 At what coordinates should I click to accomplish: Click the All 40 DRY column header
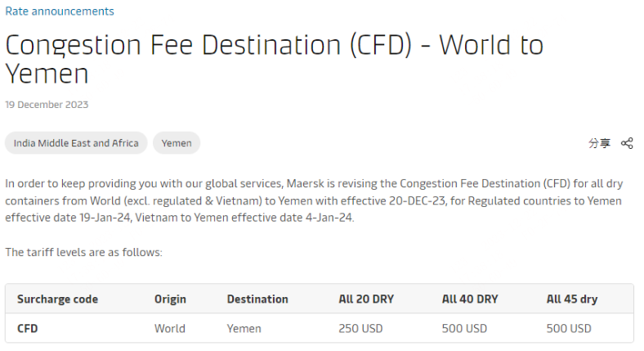tap(469, 299)
